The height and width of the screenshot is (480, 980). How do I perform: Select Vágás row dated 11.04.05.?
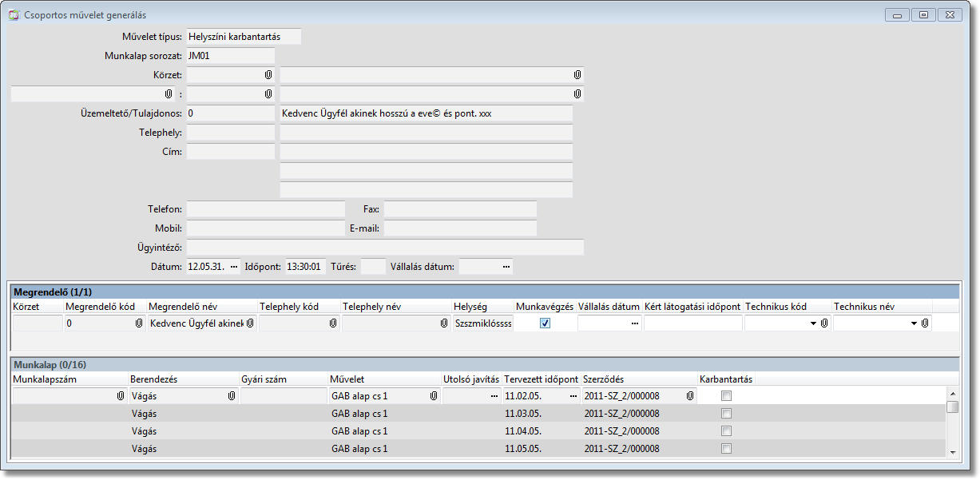pyautogui.click(x=478, y=431)
